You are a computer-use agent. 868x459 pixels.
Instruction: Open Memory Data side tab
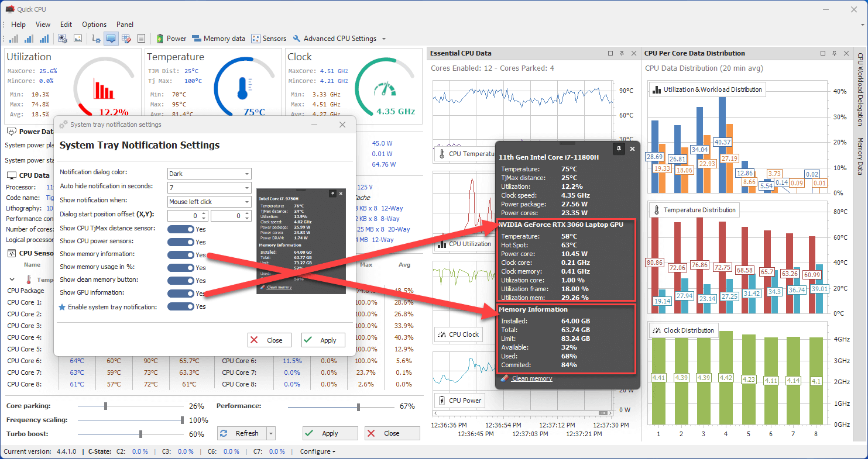pos(860,156)
